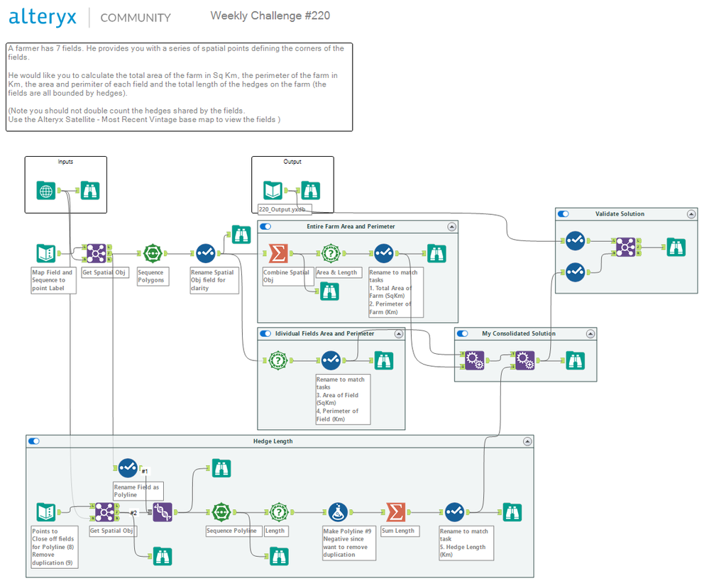Viewport: 709px width, 588px height.
Task: Select the Browse tool under Sequence Polyline
Action: tap(279, 556)
